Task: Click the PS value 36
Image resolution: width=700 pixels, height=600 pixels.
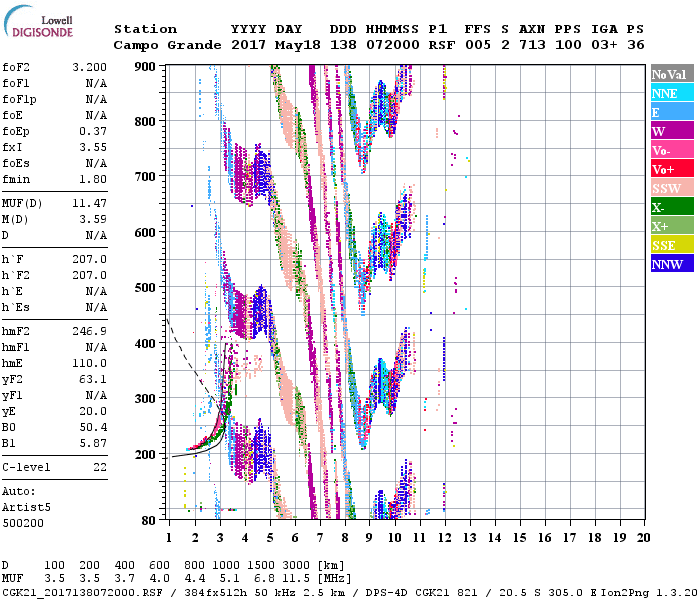Action: coord(636,45)
